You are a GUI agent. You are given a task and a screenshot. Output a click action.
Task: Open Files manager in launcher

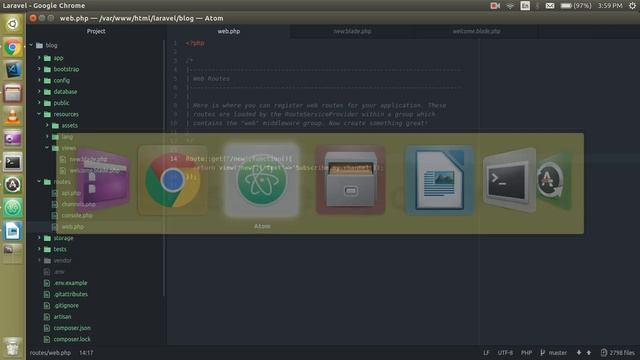pos(13,93)
